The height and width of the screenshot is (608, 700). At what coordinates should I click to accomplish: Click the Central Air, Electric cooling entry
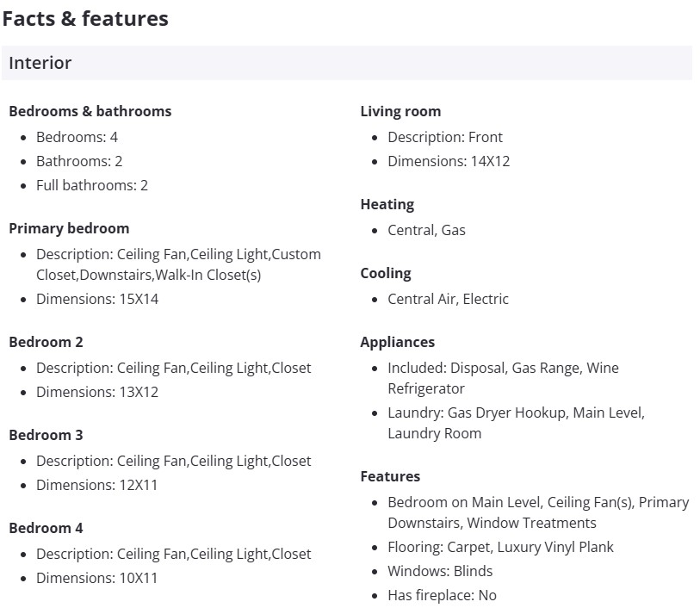[448, 299]
